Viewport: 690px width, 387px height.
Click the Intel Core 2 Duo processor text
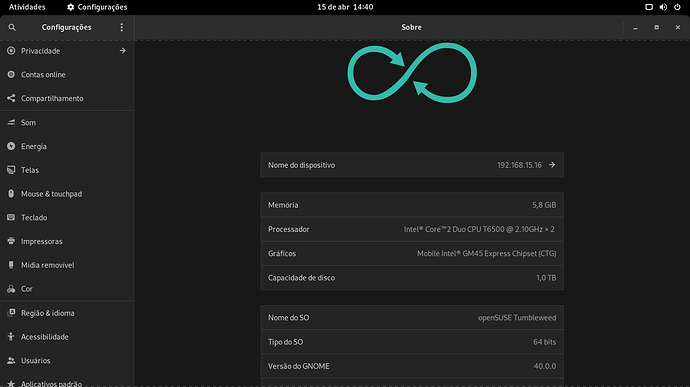[x=479, y=229]
